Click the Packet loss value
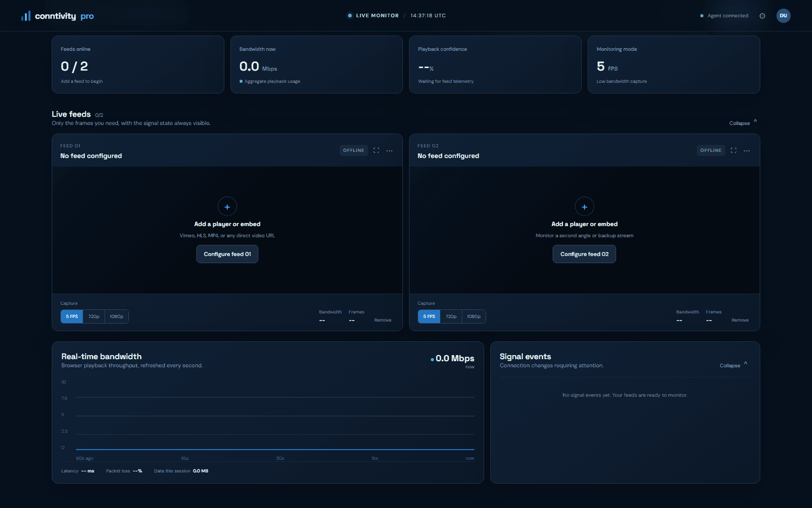Image resolution: width=812 pixels, height=508 pixels. click(138, 471)
